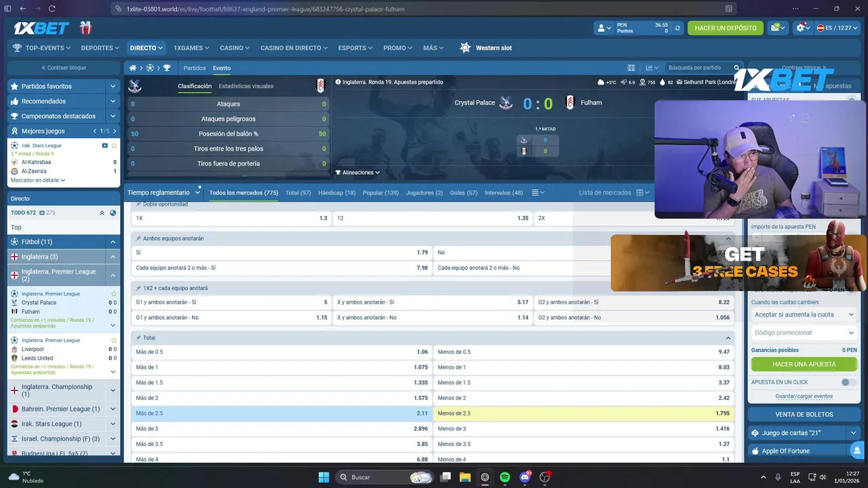Favorite the Liverpool vs Leeds match star
868x488 pixels.
click(x=114, y=340)
